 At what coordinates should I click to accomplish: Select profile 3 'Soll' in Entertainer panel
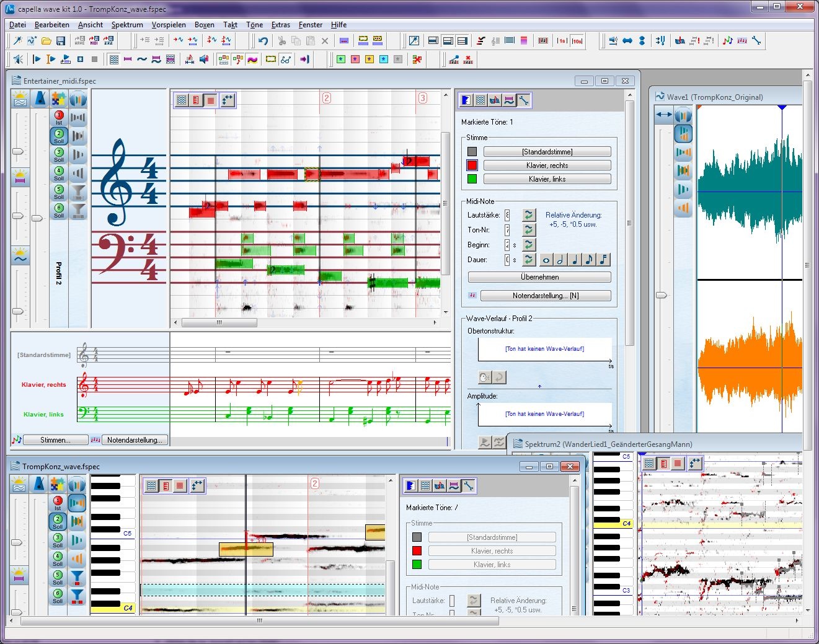point(59,155)
